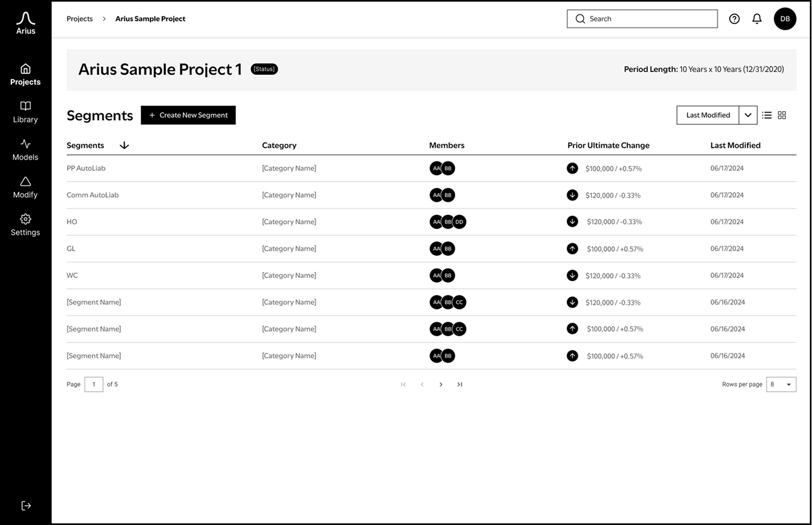Go to Models in the sidebar
The height and width of the screenshot is (525, 812).
point(25,150)
